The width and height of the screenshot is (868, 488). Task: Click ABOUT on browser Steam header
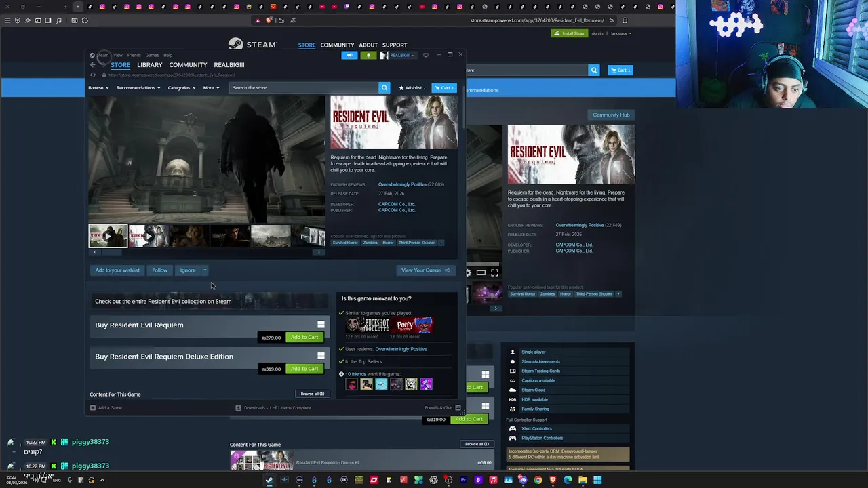pos(368,45)
